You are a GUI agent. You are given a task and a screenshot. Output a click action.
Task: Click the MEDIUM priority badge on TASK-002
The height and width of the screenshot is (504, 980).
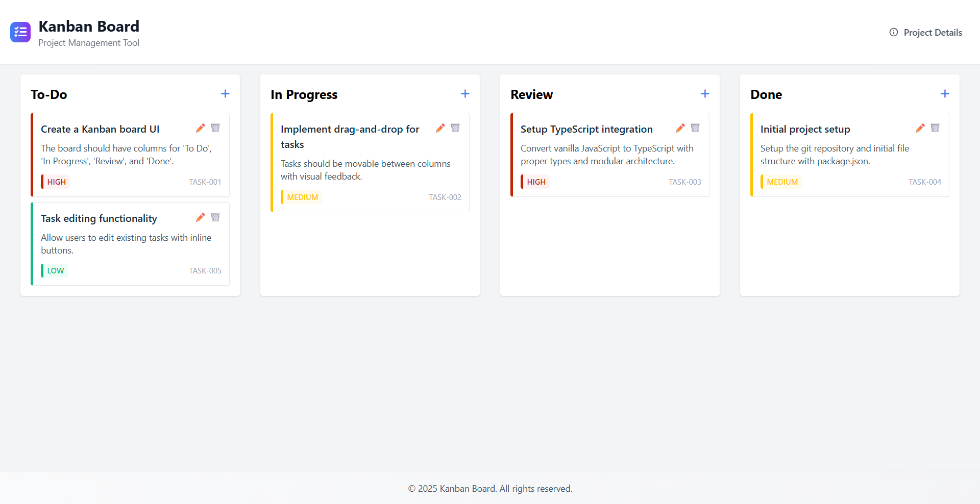coord(302,197)
